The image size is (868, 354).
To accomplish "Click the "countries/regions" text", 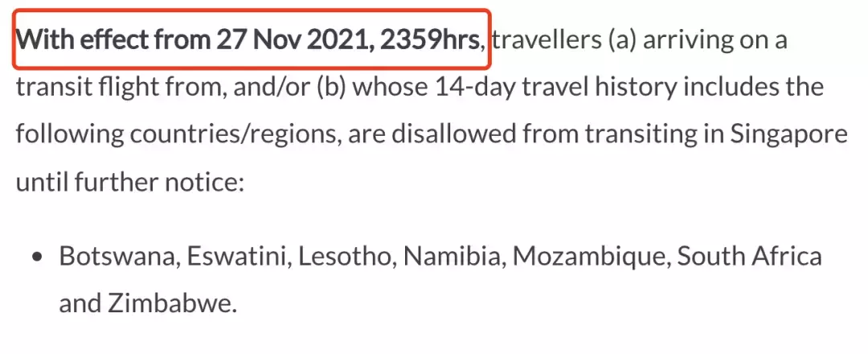I will [231, 133].
